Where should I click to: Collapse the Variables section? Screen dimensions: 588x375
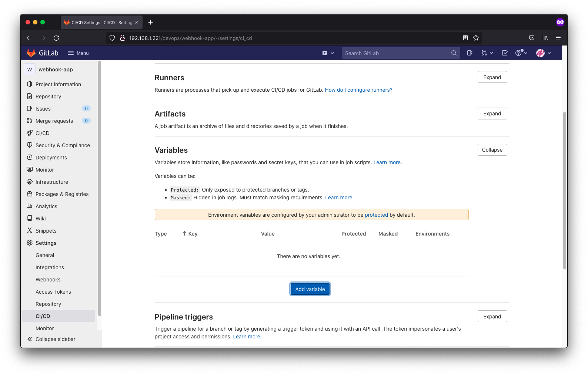(492, 150)
